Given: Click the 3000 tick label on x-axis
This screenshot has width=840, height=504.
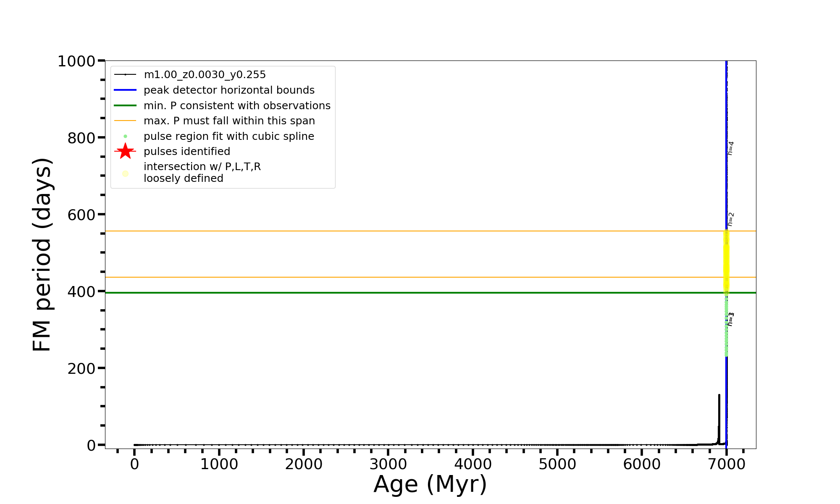Looking at the screenshot, I should coord(388,464).
